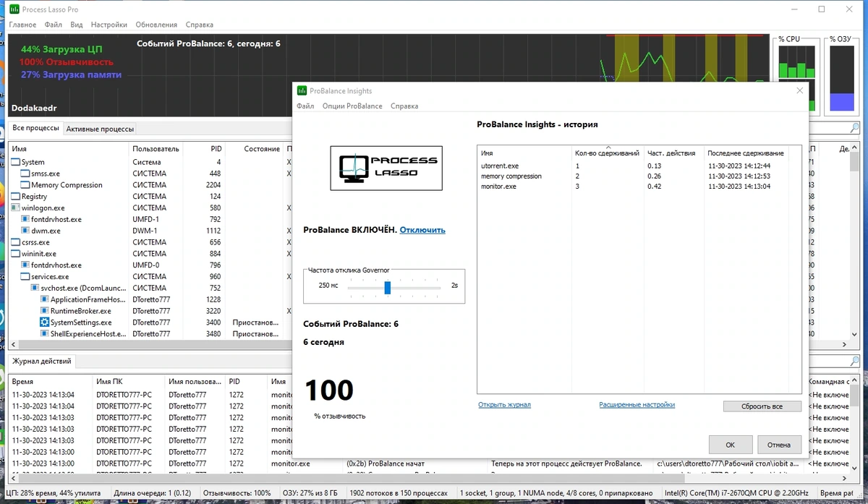This screenshot has height=504, width=868.
Task: Confirm the dialog with the OK button
Action: [x=731, y=445]
